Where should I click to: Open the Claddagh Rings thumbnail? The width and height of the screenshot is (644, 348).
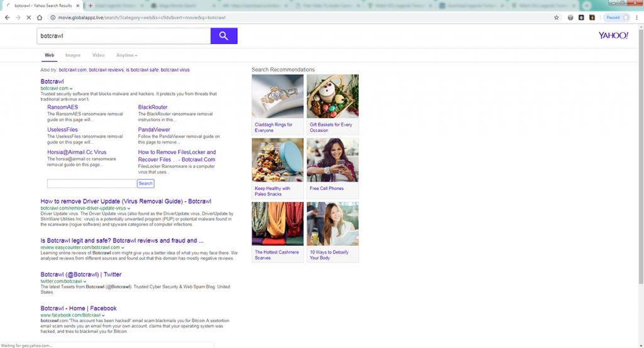point(277,96)
